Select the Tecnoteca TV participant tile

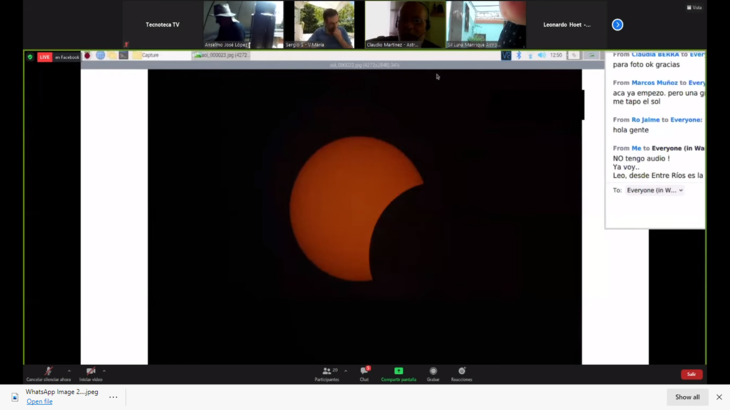162,25
